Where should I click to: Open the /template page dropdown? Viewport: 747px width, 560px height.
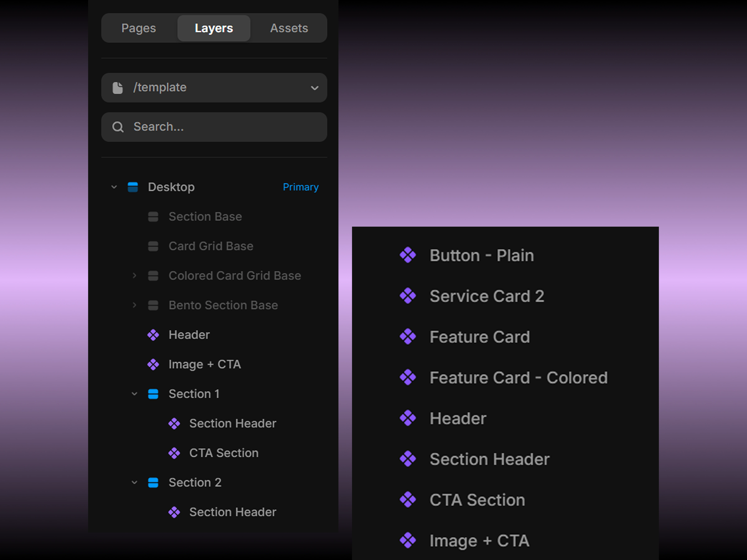pyautogui.click(x=314, y=88)
